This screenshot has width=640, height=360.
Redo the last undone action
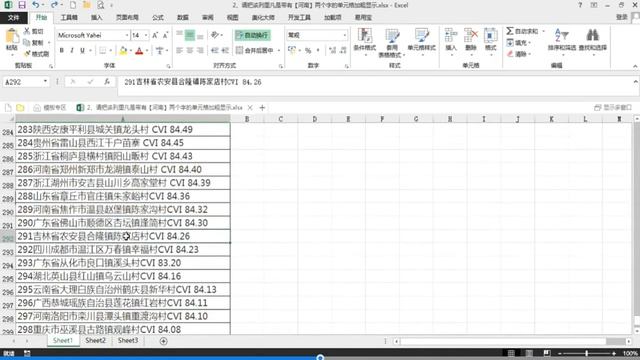pos(54,5)
